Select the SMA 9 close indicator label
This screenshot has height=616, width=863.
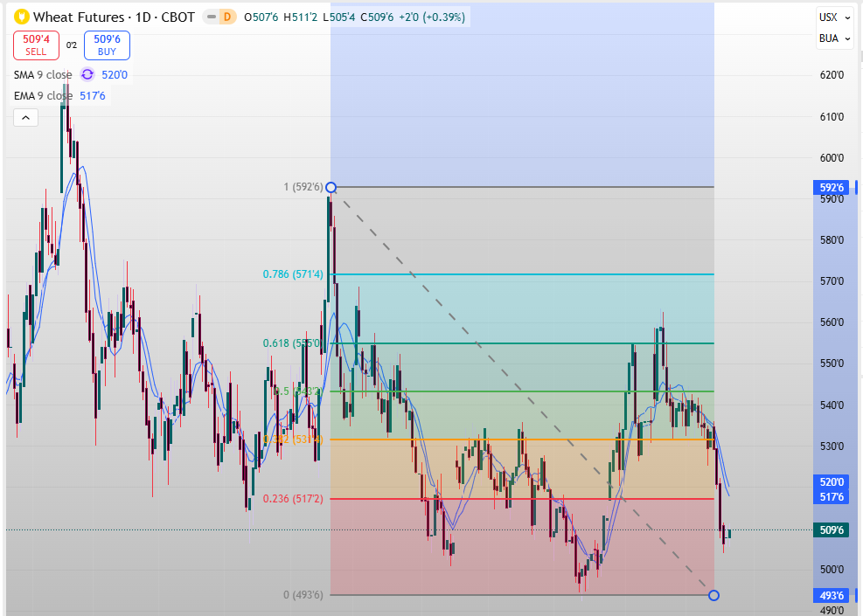(43, 75)
